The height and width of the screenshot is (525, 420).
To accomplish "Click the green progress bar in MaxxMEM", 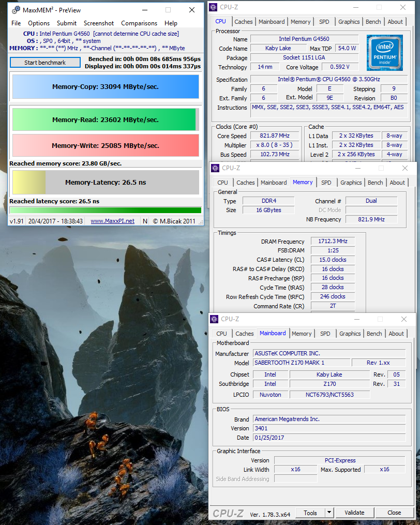I will coord(106,211).
